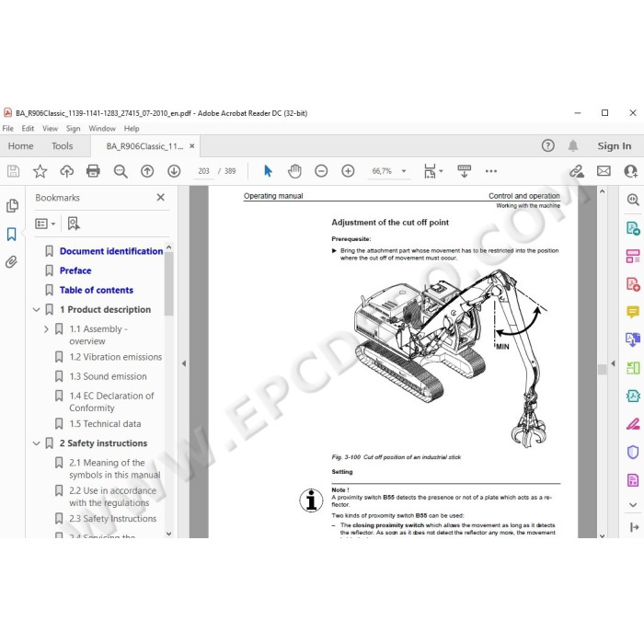The image size is (644, 644).
Task: Open the File menu
Action: point(7,129)
